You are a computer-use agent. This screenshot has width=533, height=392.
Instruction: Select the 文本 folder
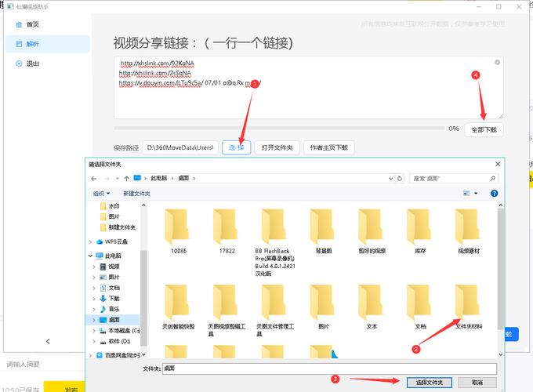(372, 307)
